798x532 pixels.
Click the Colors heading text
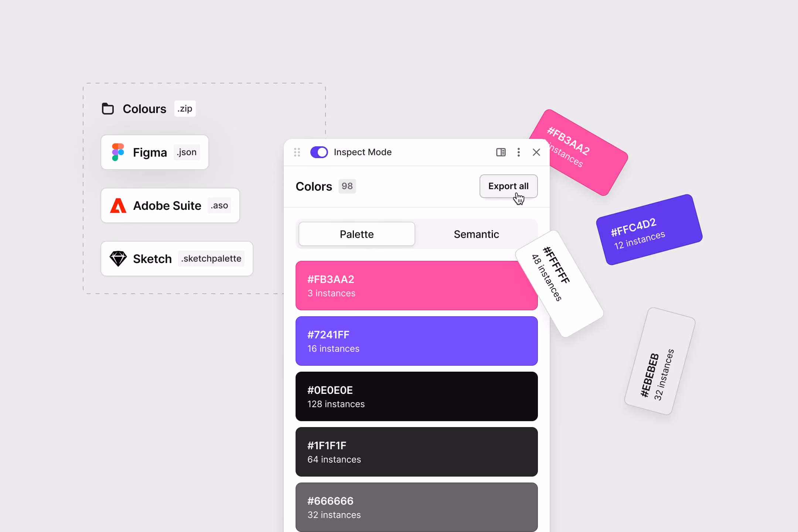click(314, 186)
